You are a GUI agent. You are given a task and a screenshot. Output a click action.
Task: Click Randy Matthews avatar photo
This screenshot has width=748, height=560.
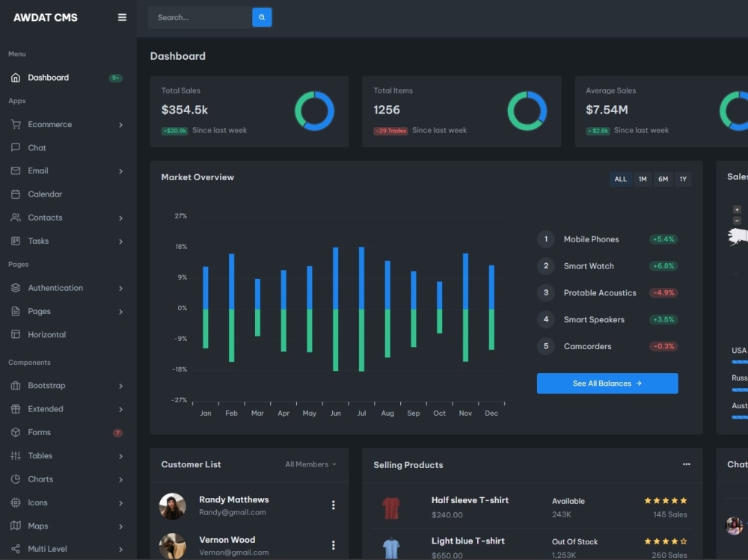coord(172,506)
